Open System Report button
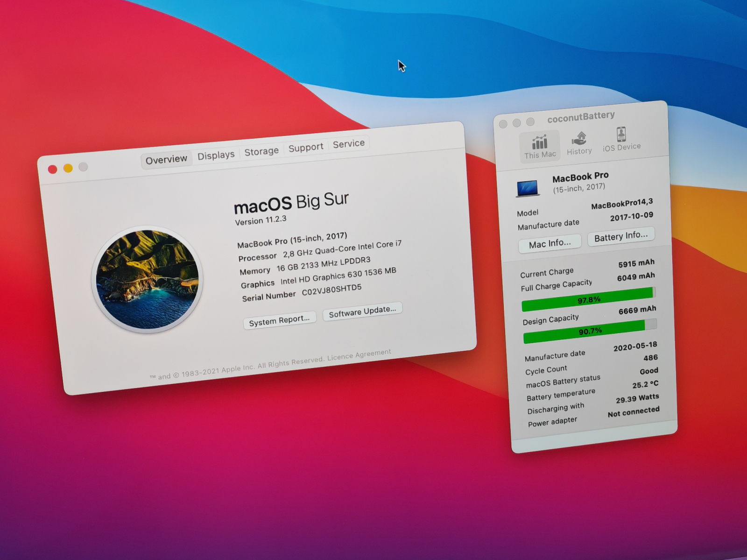Viewport: 747px width, 560px height. [279, 320]
